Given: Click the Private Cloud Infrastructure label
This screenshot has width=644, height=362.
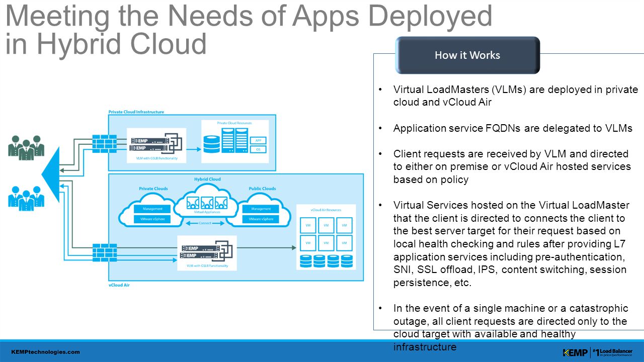Looking at the screenshot, I should [136, 112].
